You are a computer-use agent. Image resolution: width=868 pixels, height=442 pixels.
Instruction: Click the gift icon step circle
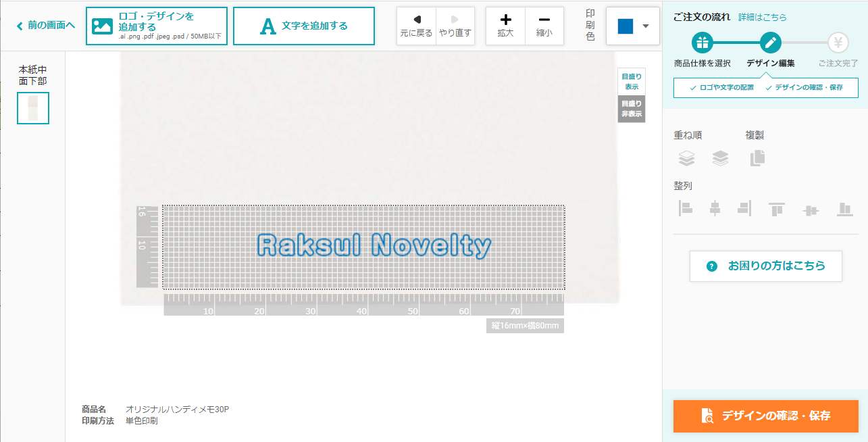click(x=703, y=43)
